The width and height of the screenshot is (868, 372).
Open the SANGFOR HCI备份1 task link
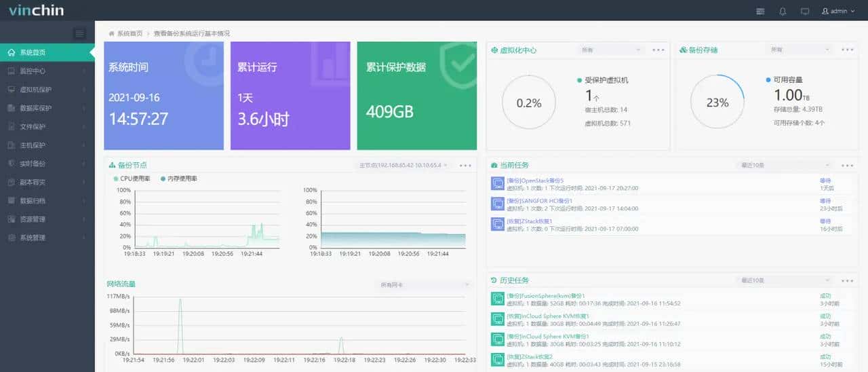pyautogui.click(x=540, y=201)
